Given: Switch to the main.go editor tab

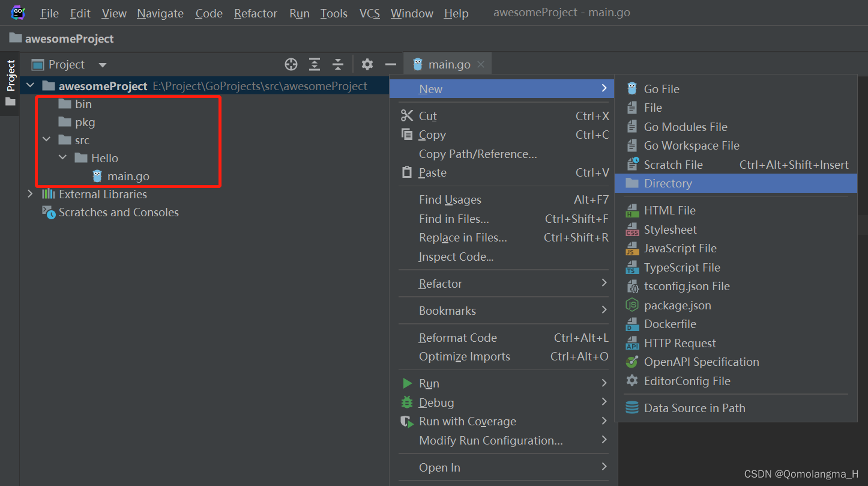Looking at the screenshot, I should coord(448,64).
